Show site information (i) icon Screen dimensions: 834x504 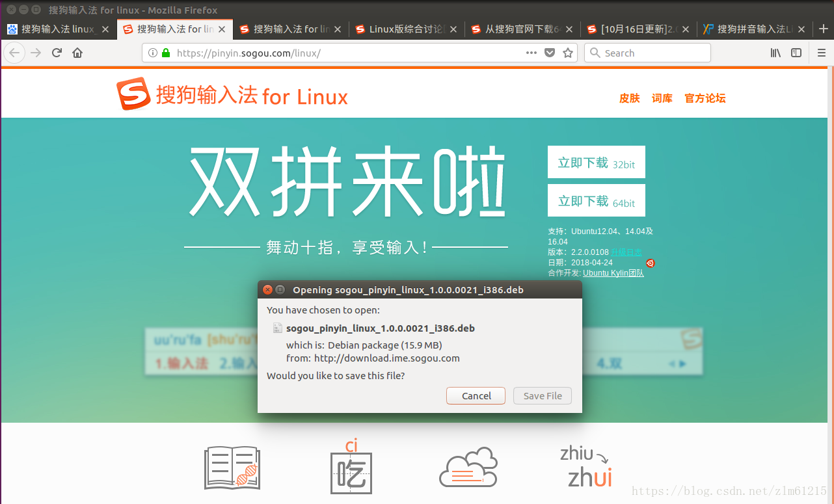pos(153,53)
